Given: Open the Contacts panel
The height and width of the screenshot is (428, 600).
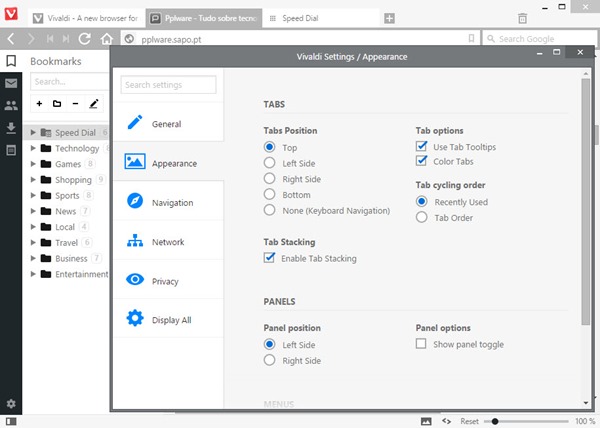Looking at the screenshot, I should pos(11,105).
